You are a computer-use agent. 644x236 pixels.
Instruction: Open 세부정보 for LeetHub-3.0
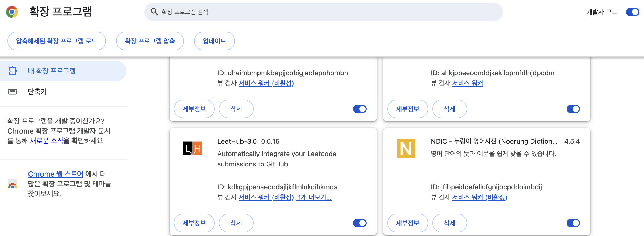point(194,223)
